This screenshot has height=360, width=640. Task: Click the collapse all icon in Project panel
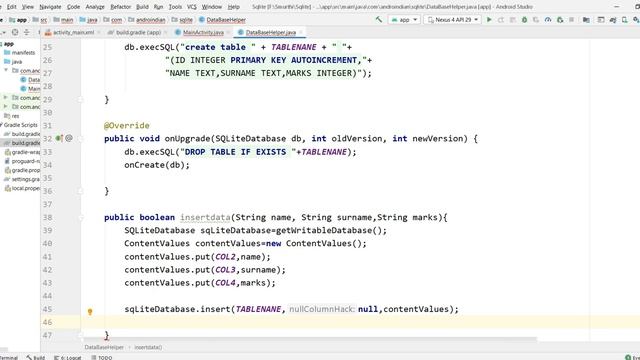(x=27, y=32)
